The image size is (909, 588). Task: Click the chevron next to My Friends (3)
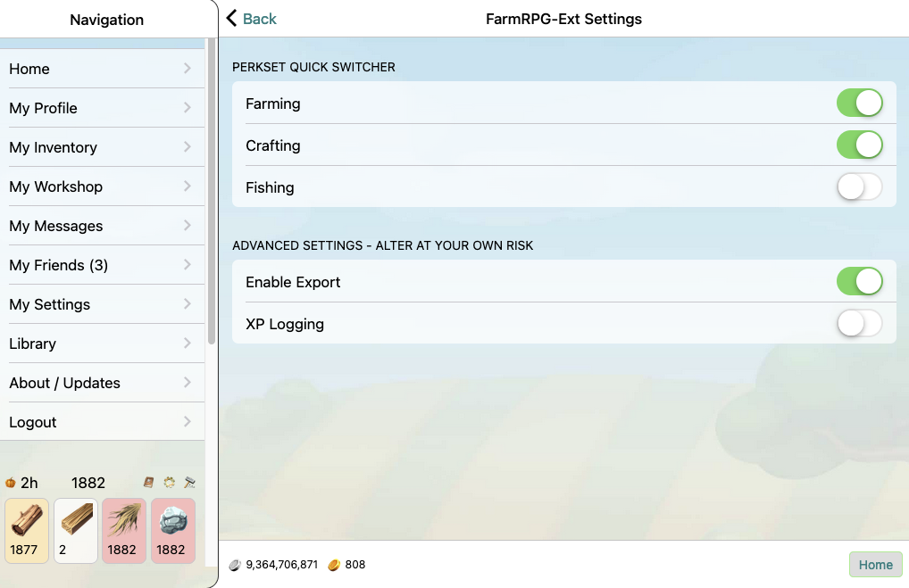[188, 265]
